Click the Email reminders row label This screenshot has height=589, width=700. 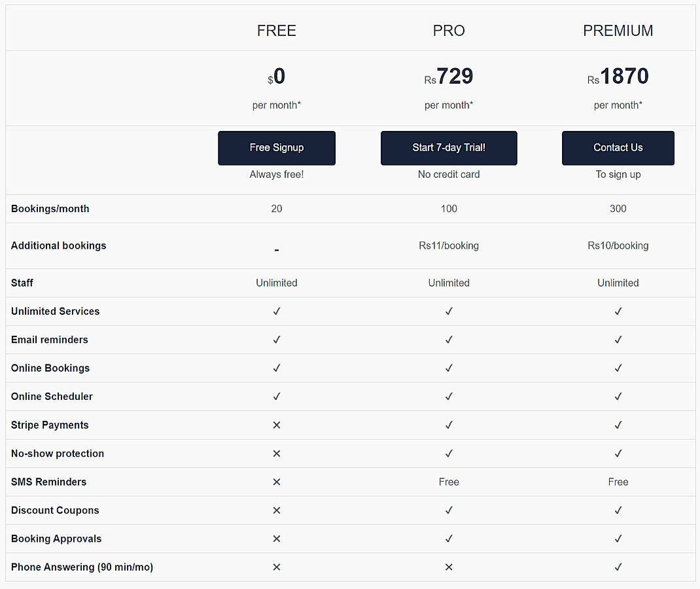pos(50,340)
